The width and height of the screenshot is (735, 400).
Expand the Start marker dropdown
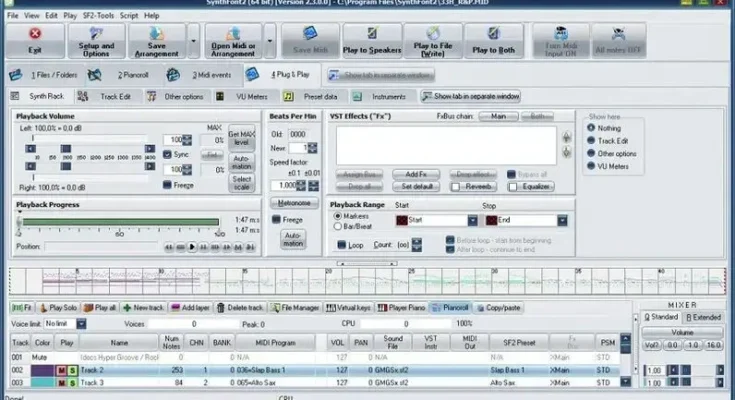[x=471, y=219]
